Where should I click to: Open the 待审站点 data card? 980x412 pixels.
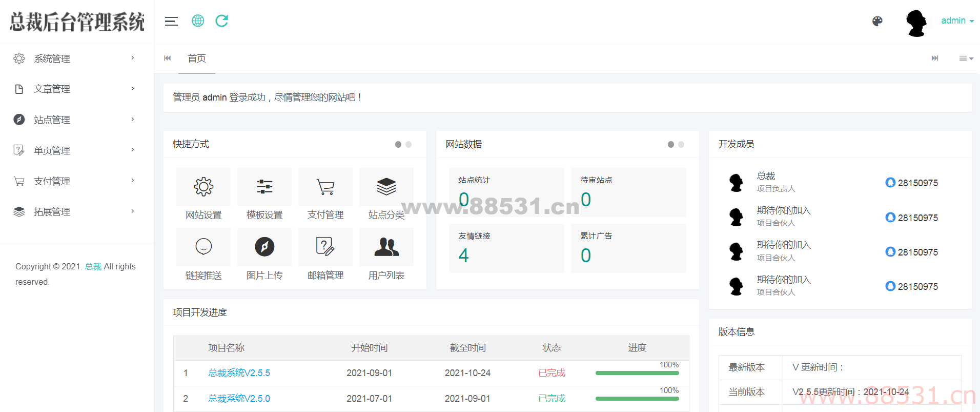pyautogui.click(x=628, y=192)
